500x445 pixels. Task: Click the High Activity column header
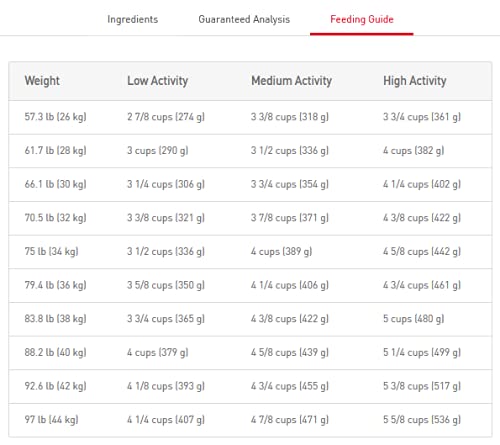pyautogui.click(x=415, y=81)
